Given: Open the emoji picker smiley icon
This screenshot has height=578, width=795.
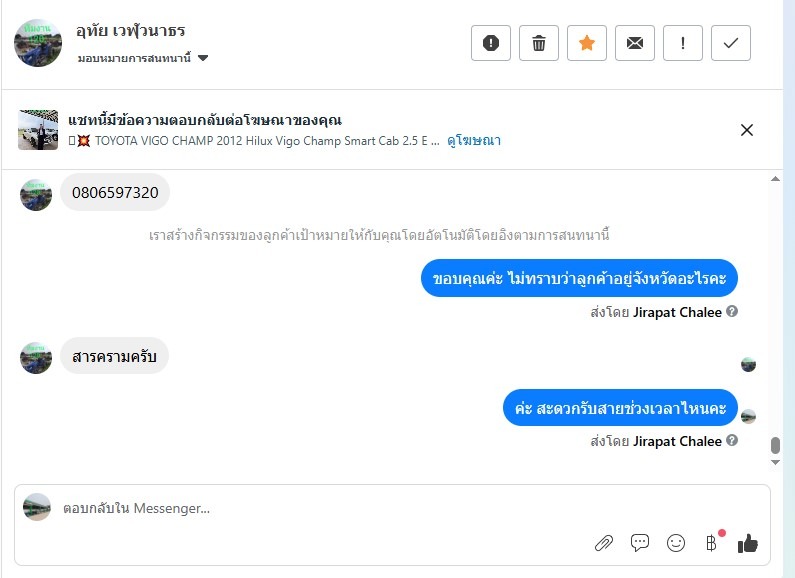Looking at the screenshot, I should (676, 543).
